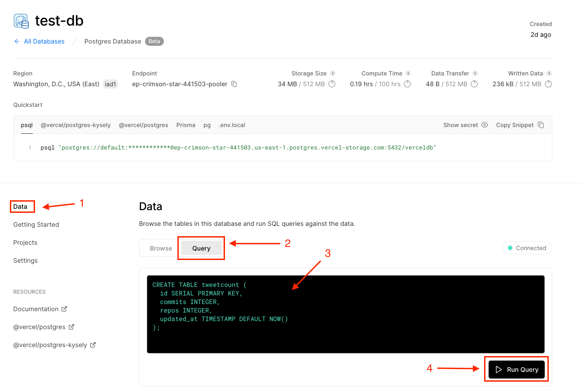Click the Written Data info icon
The height and width of the screenshot is (392, 582).
pos(549,73)
